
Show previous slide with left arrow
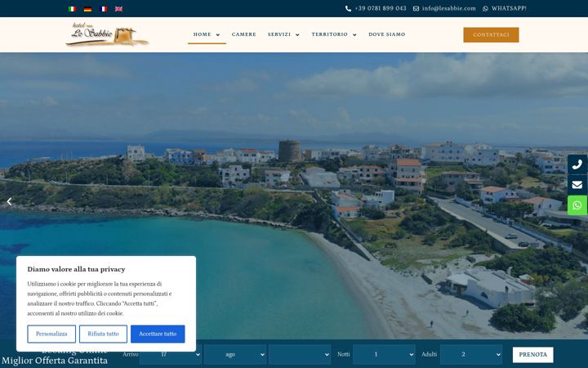[9, 202]
